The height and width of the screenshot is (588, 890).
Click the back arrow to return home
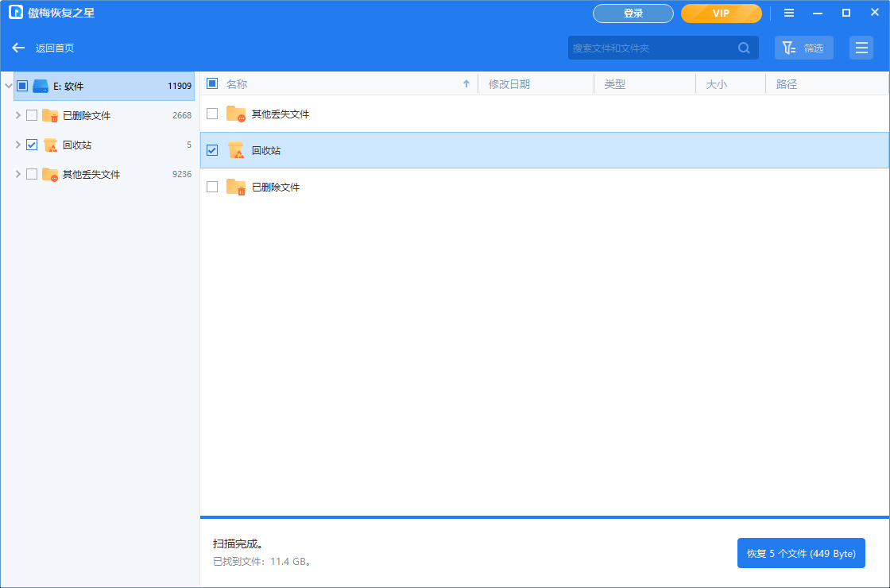18,48
